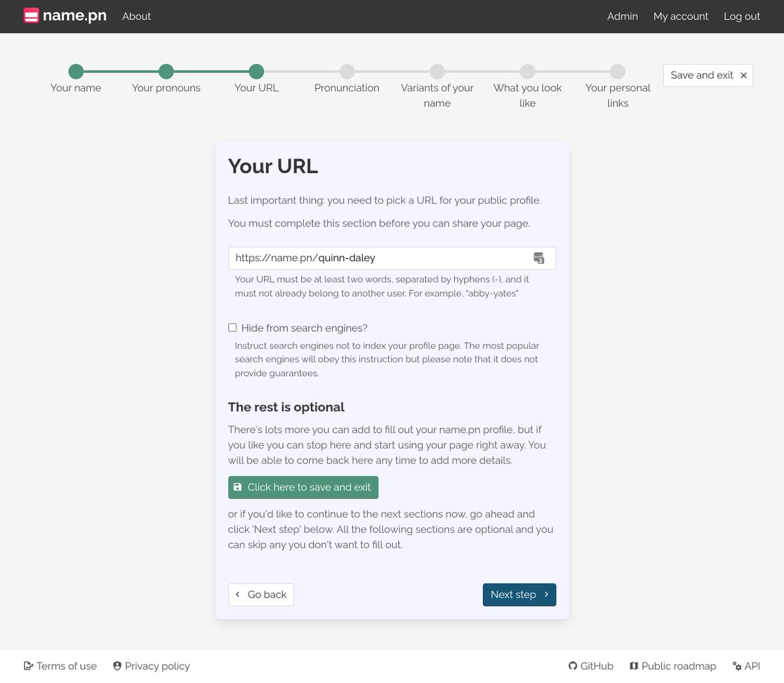Open the API link text
This screenshot has width=784, height=683.
pos(753,666)
